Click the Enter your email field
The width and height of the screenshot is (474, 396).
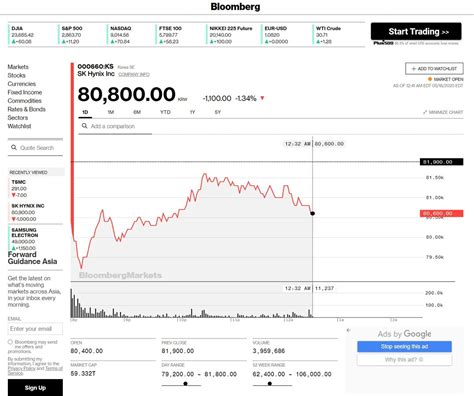click(35, 329)
